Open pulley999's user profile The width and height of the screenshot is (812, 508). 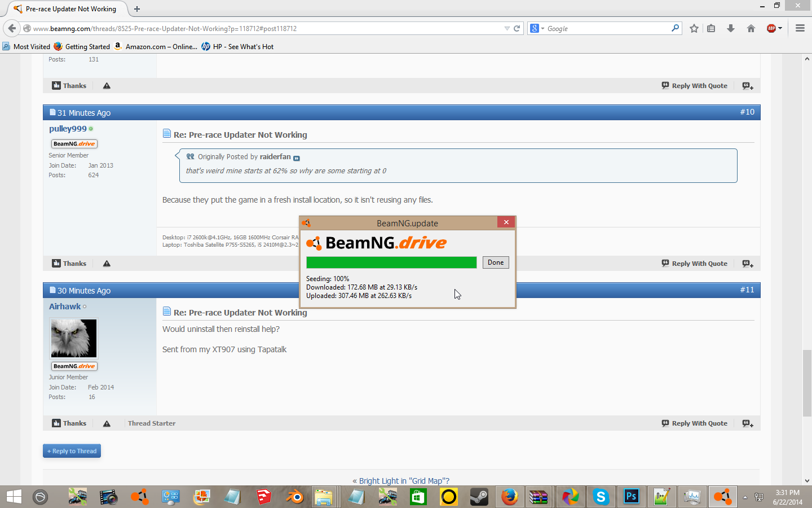click(x=68, y=129)
